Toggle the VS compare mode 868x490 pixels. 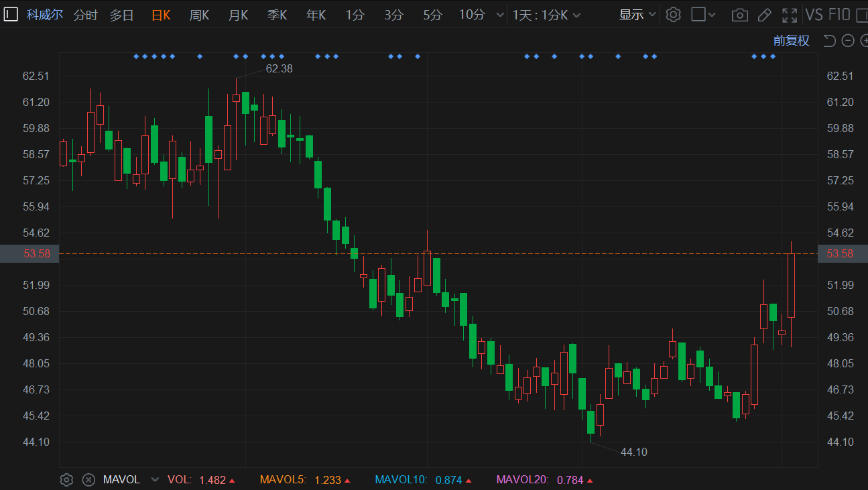tap(814, 15)
